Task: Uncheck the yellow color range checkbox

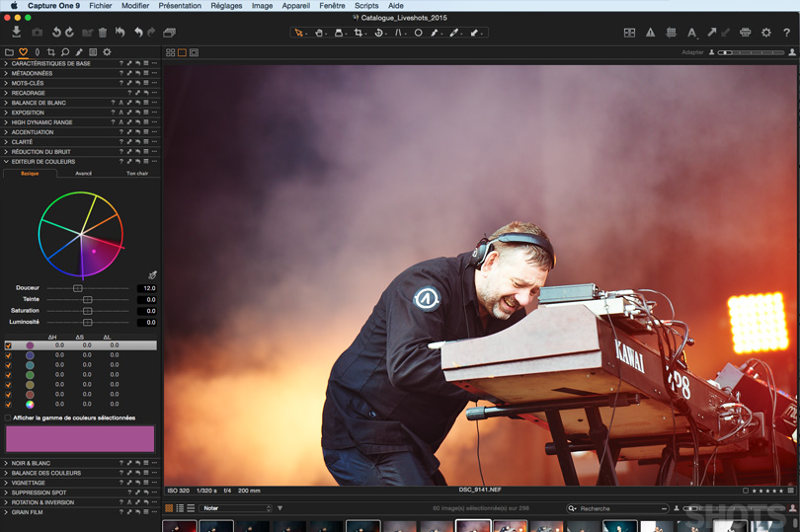Action: tap(8, 385)
